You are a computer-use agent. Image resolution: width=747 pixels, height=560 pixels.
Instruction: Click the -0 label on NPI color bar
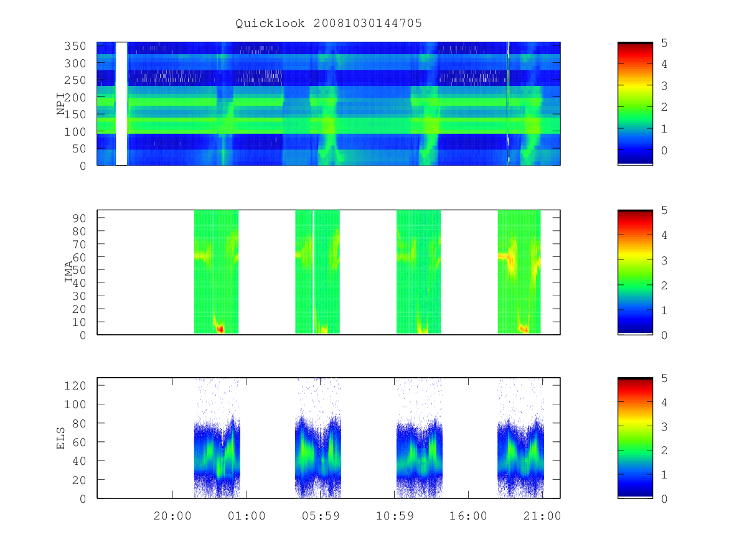coord(664,150)
